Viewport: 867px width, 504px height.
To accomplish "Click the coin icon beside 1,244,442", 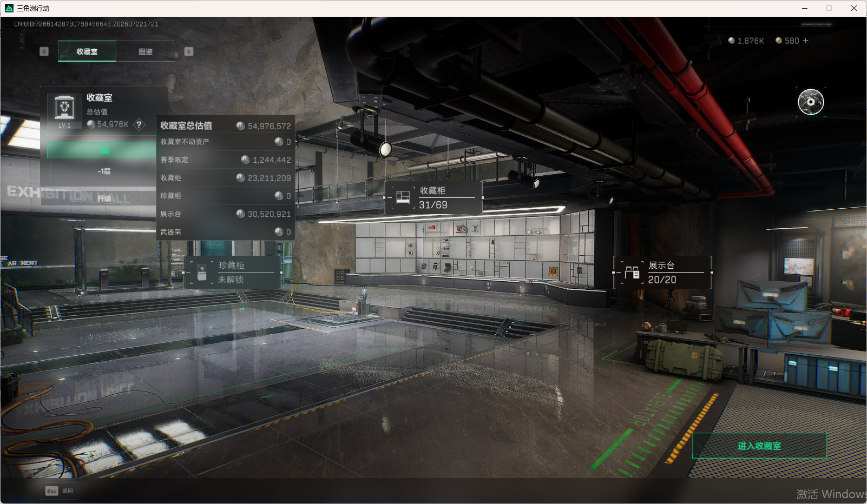I will (245, 160).
